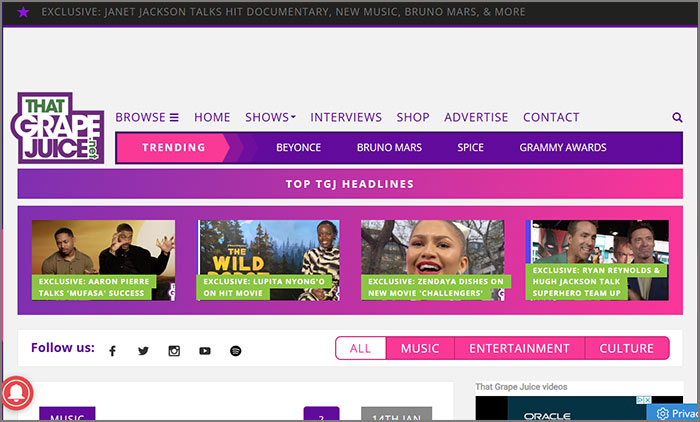Select the BEYONCE trending topic
The width and height of the screenshot is (700, 422).
[299, 147]
